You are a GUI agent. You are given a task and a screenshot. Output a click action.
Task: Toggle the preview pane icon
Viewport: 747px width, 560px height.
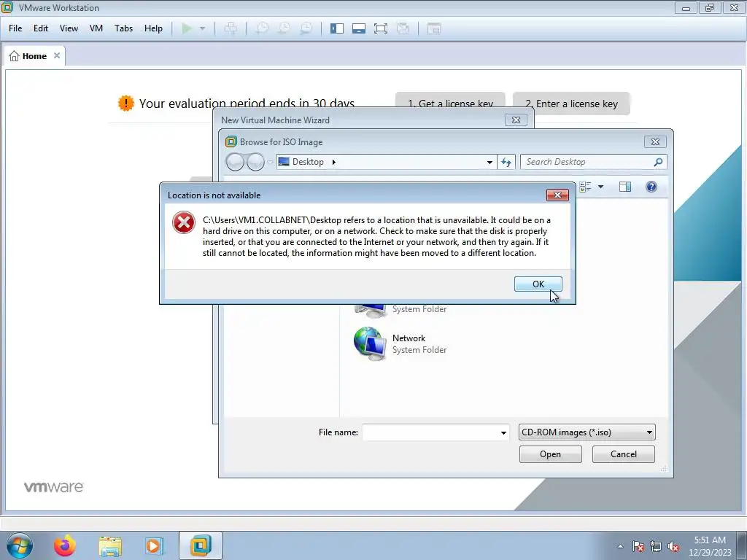[x=625, y=187]
